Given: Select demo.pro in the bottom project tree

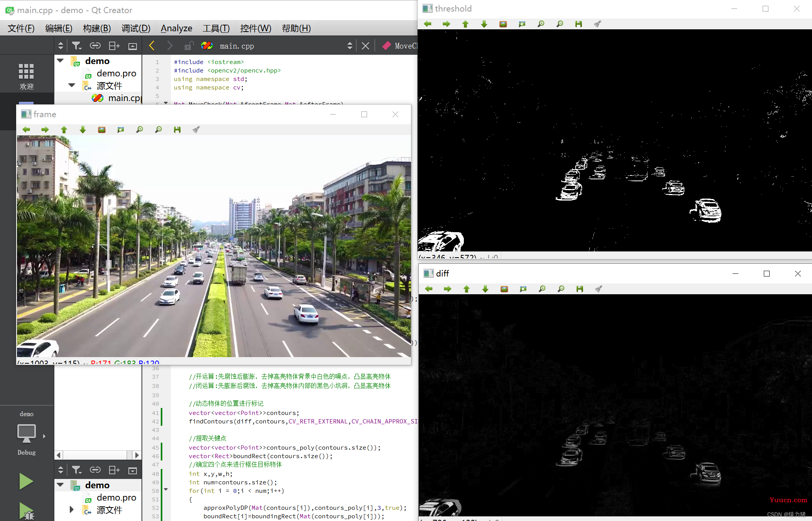Looking at the screenshot, I should [116, 497].
